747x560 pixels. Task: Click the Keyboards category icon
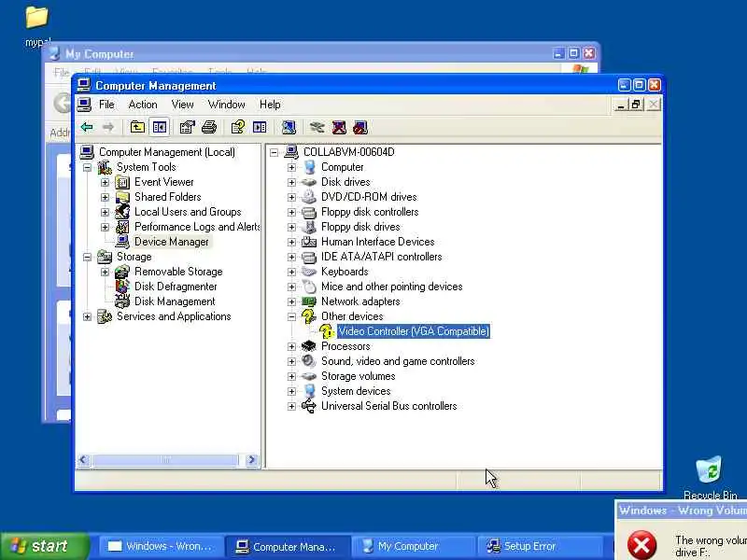[309, 272]
